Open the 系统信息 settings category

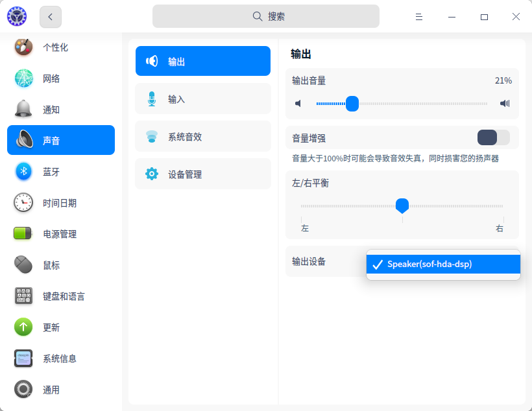pos(61,358)
